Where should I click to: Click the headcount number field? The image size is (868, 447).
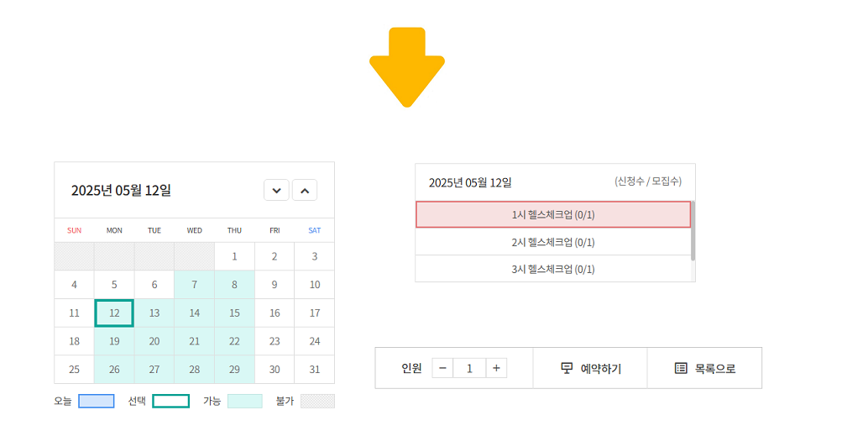click(x=469, y=368)
